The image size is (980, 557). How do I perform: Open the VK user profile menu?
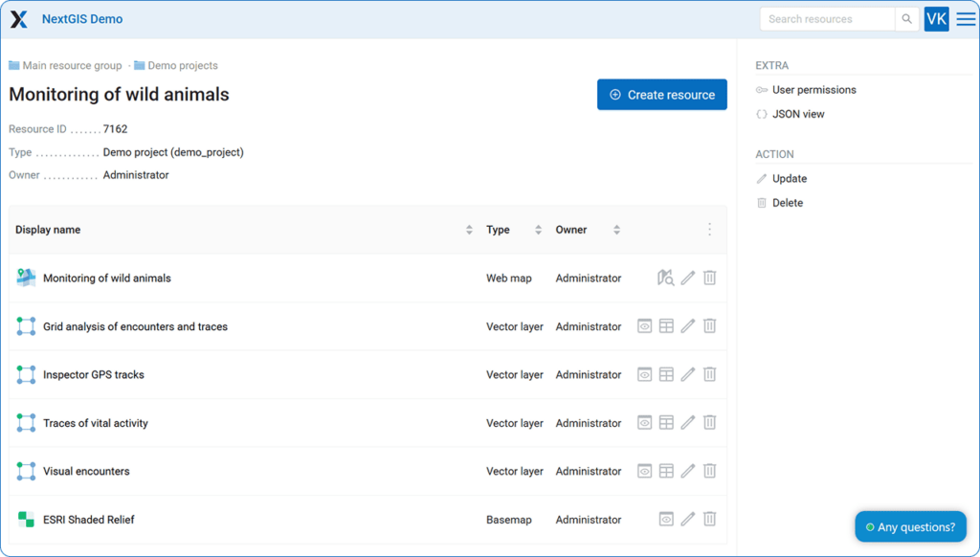pos(936,19)
